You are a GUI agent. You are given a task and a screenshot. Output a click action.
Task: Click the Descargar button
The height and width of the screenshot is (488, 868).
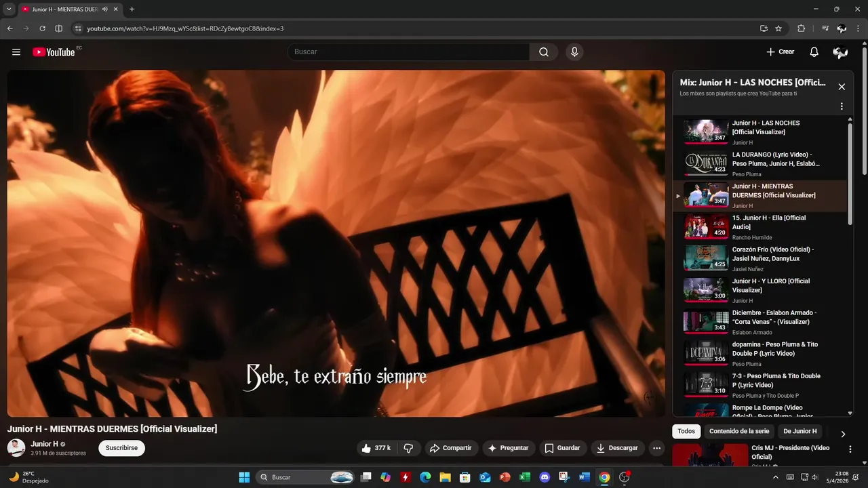point(618,448)
